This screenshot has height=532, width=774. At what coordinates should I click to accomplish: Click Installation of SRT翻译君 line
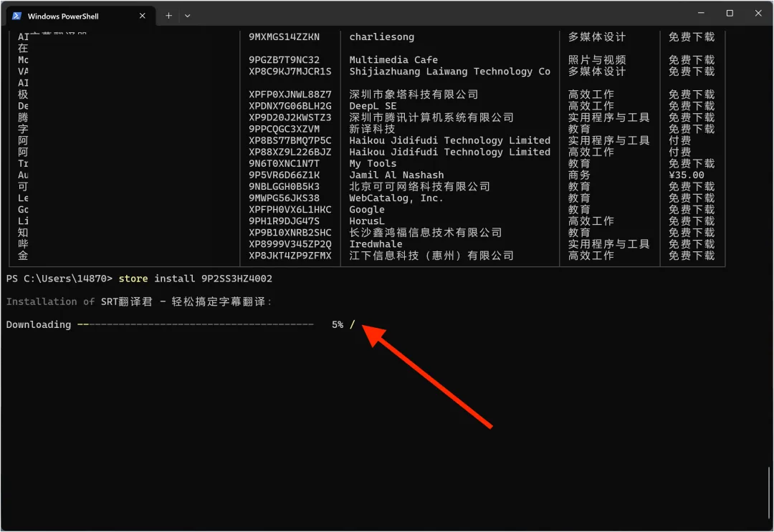[x=139, y=301]
